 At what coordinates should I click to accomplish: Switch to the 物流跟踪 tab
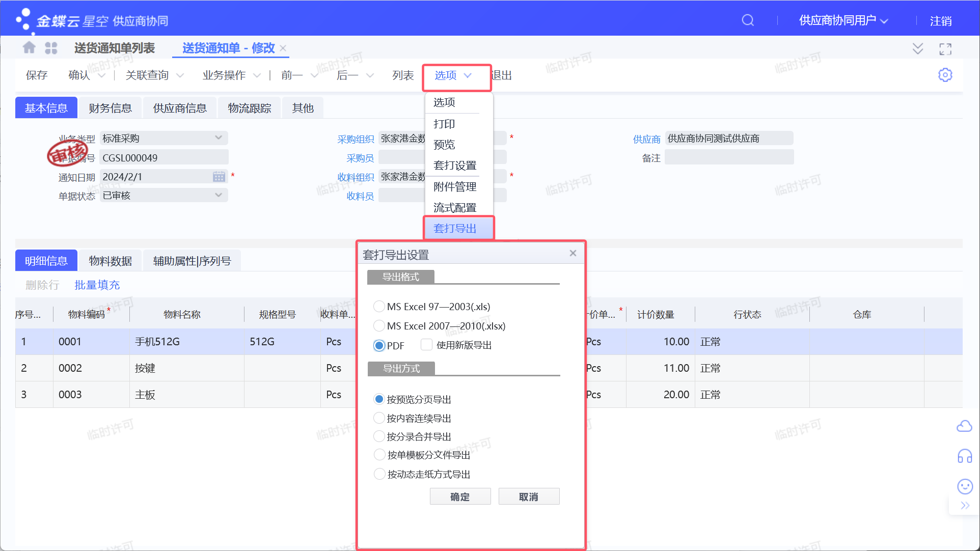(x=250, y=108)
